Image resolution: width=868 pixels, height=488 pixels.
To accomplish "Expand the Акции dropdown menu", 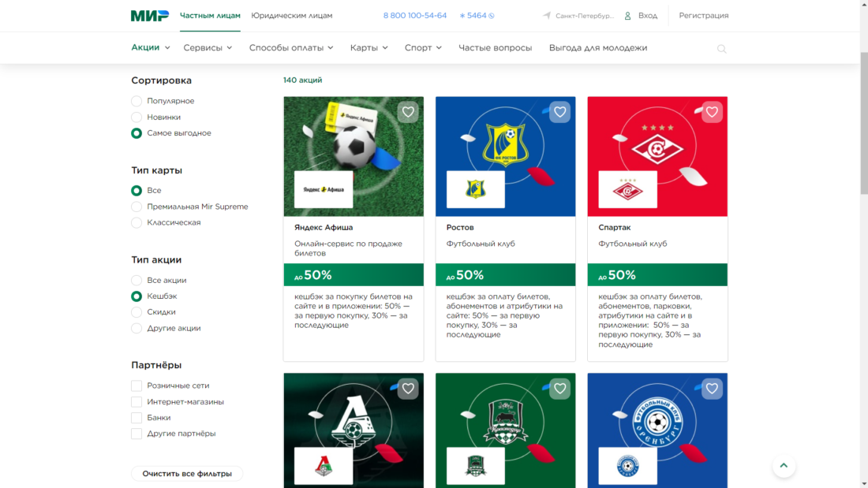I will 150,48.
